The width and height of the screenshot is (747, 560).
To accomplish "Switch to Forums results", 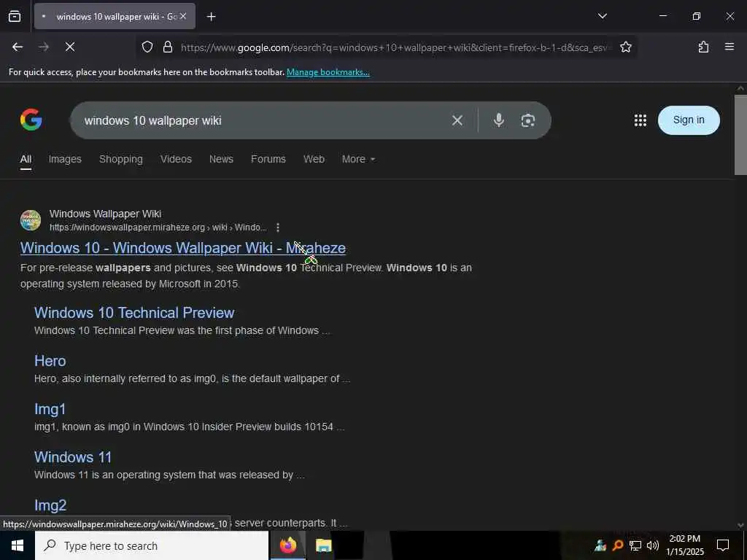I will (268, 160).
